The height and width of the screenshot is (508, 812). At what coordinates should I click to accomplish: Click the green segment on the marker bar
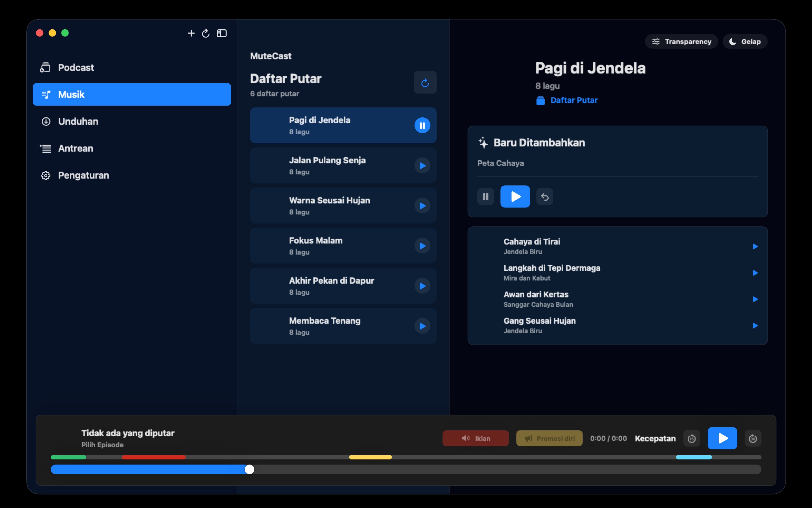68,457
